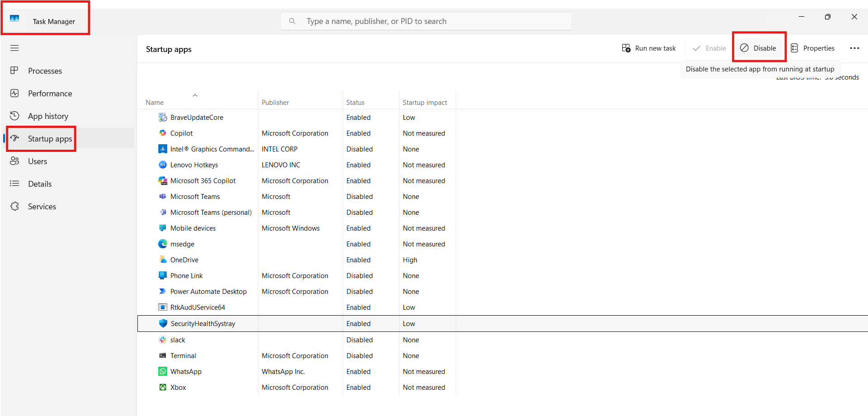Open the Processes page in sidebar
This screenshot has width=868, height=416.
tap(44, 71)
